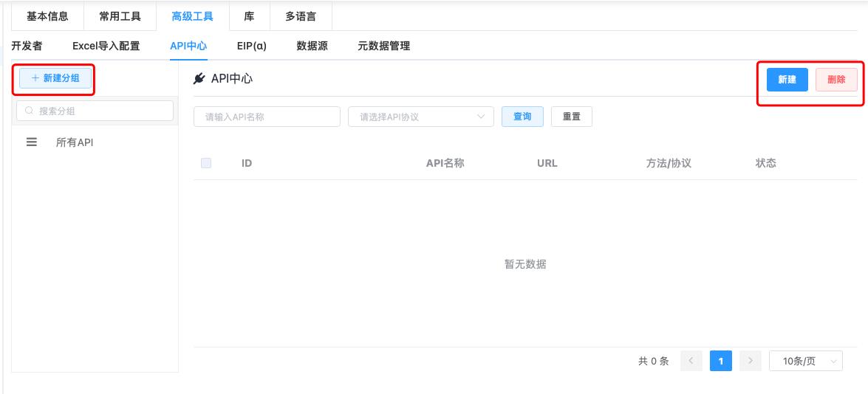Open the 数据源 sub-tab

312,46
